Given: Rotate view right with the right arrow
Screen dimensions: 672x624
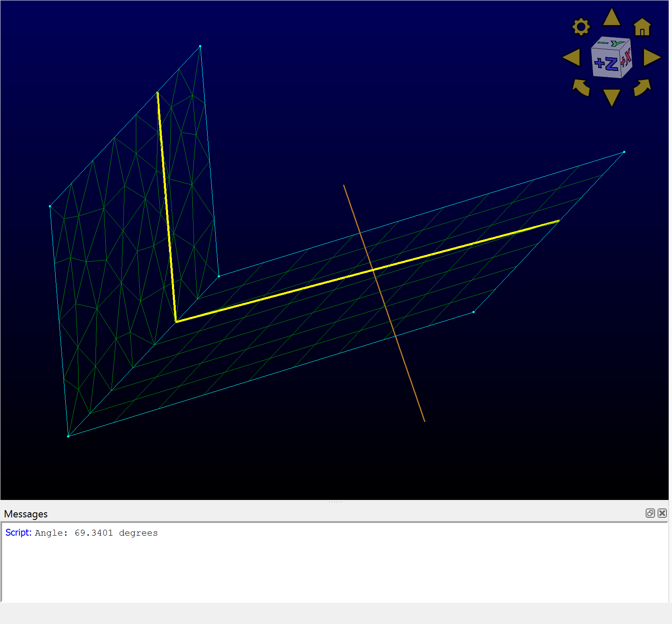Looking at the screenshot, I should coord(652,57).
